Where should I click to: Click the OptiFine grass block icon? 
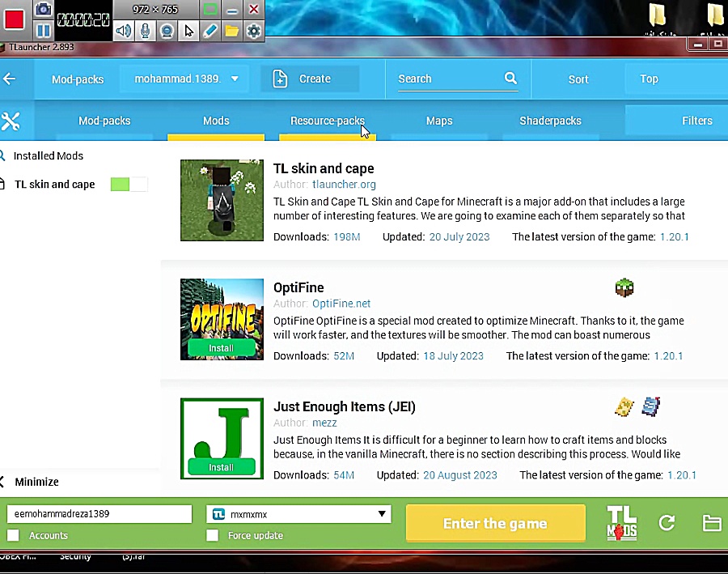coord(624,287)
